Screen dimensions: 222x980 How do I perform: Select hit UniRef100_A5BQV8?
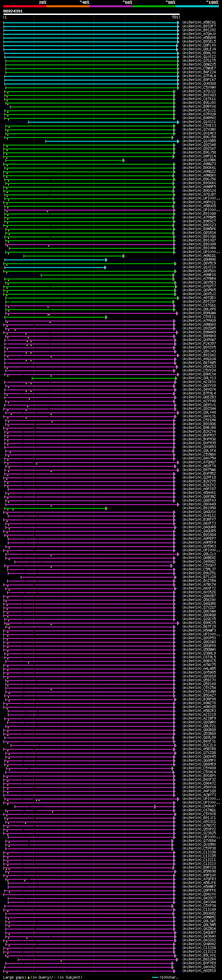tap(199, 38)
